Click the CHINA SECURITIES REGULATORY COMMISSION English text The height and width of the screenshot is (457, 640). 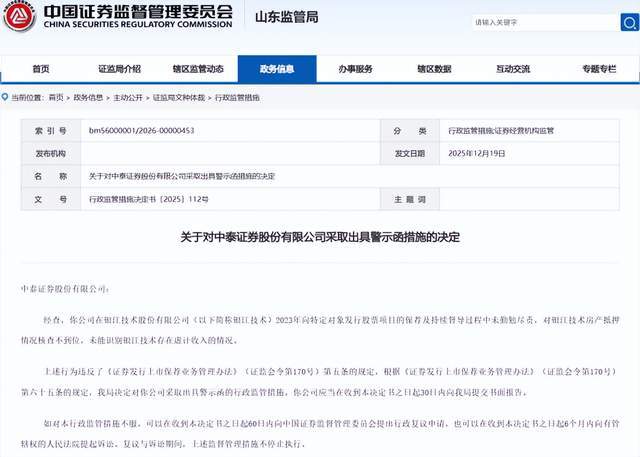[x=138, y=24]
